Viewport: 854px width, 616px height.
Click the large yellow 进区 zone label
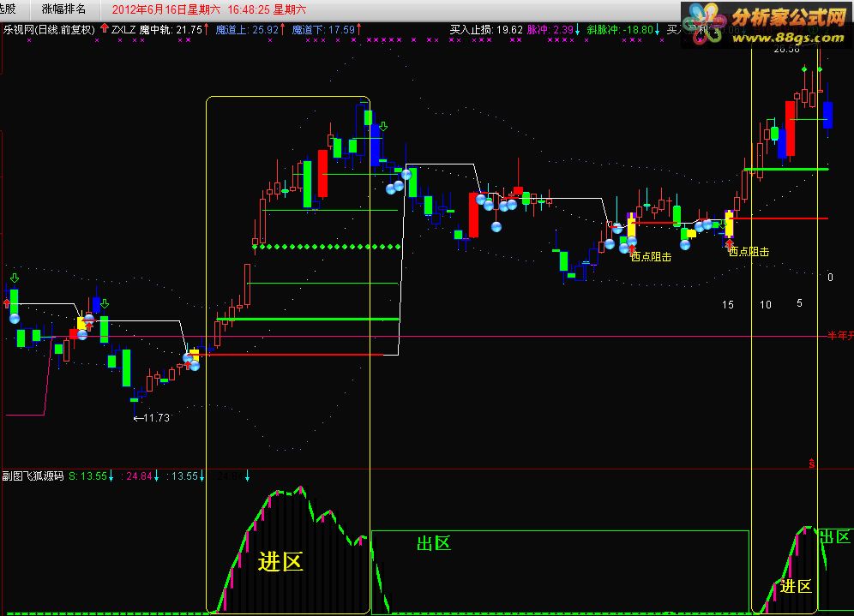point(280,561)
